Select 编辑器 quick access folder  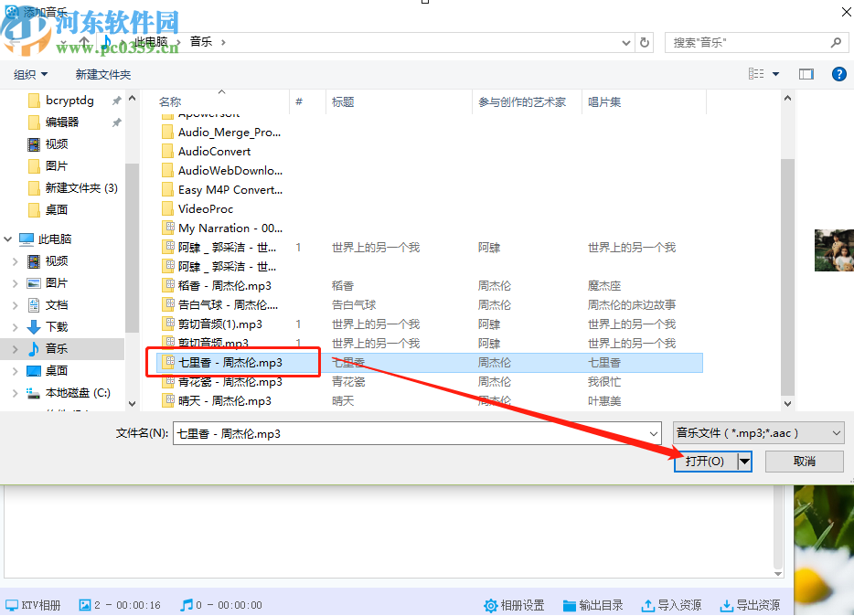click(53, 122)
